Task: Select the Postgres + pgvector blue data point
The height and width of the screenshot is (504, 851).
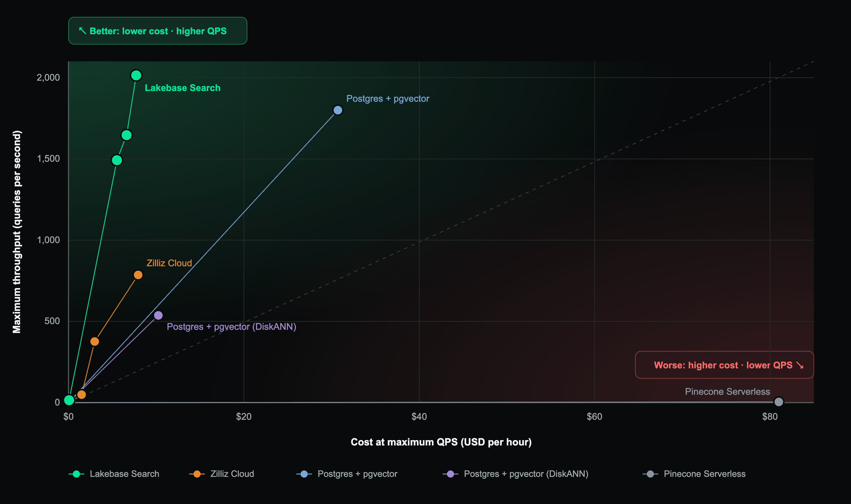Action: tap(338, 110)
